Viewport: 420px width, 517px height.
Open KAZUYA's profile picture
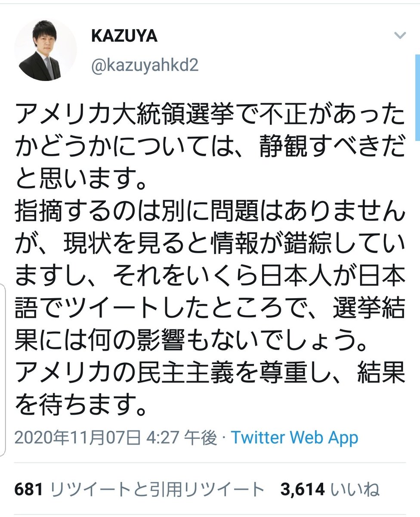[x=46, y=50]
